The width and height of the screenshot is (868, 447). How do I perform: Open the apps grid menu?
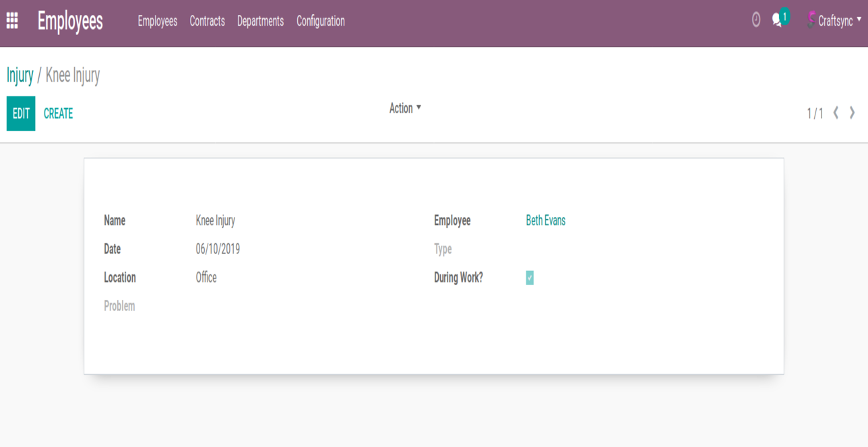[12, 21]
